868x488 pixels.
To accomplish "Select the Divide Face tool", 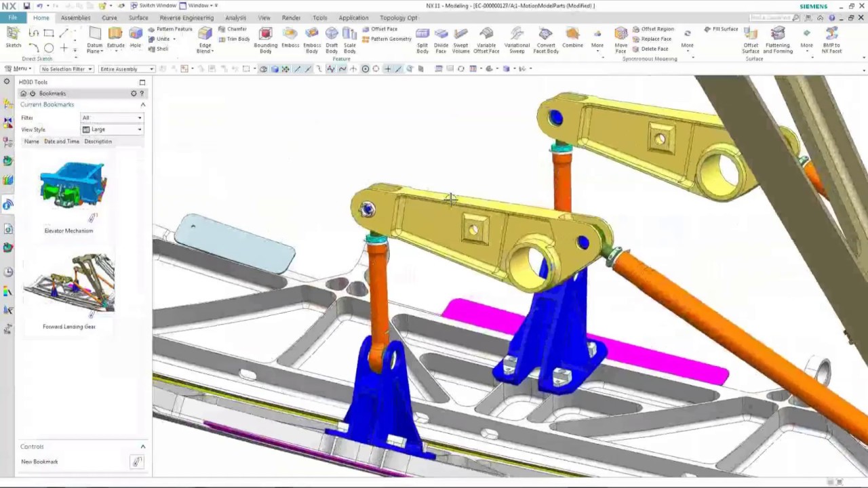I will coord(441,40).
